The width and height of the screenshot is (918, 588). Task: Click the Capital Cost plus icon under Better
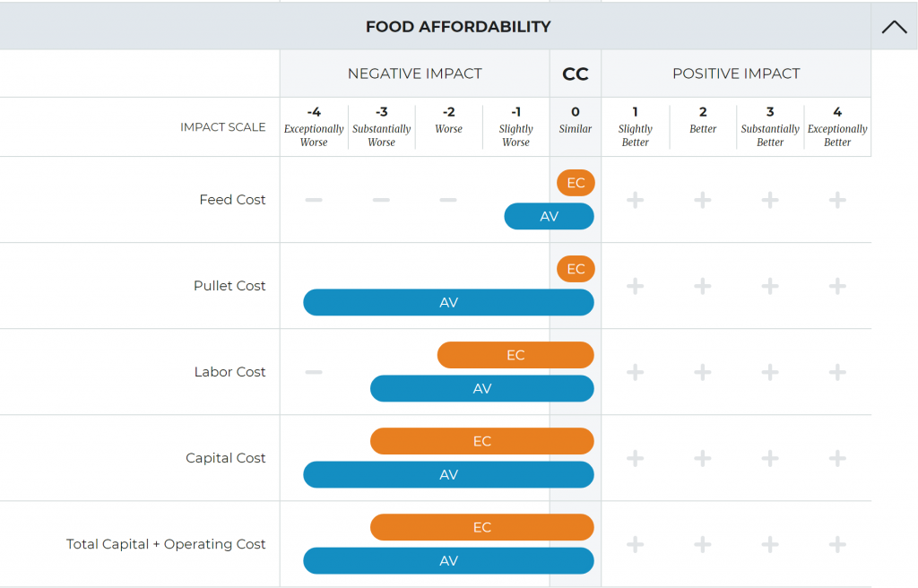[x=703, y=458]
